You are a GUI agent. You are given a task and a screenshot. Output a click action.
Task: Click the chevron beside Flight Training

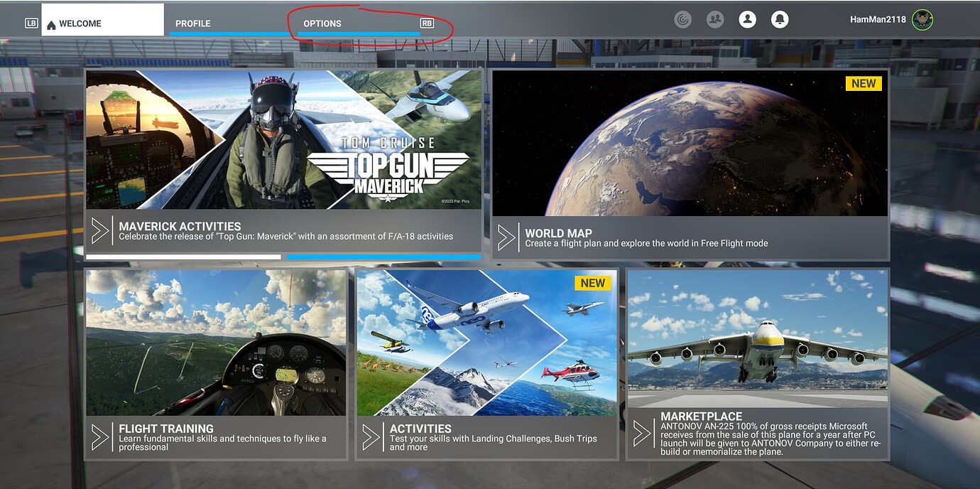click(x=100, y=436)
